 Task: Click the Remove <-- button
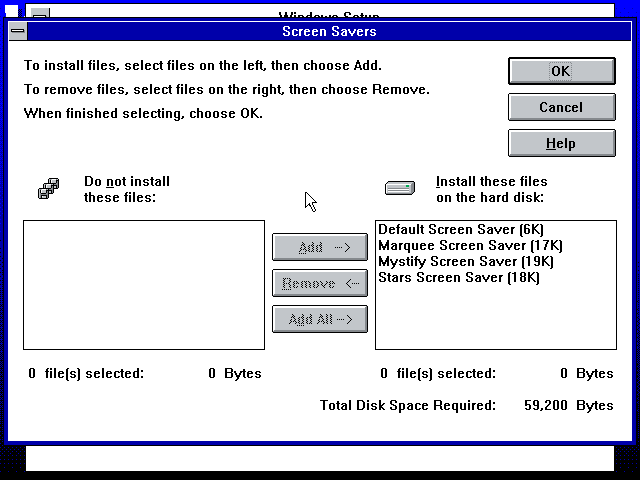click(320, 283)
